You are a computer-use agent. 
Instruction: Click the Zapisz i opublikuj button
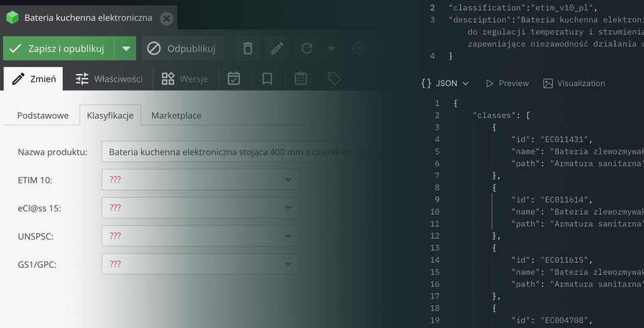59,48
